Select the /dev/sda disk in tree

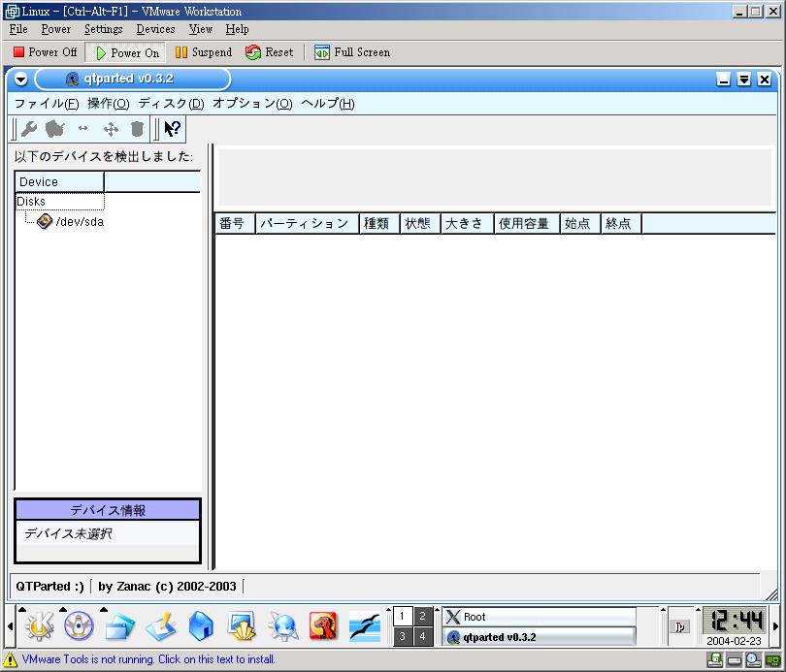(x=70, y=221)
